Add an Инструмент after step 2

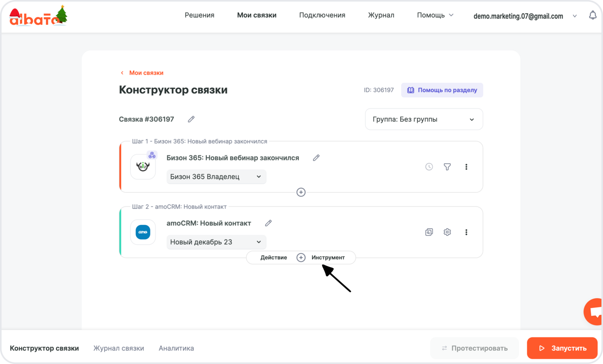pos(328,257)
